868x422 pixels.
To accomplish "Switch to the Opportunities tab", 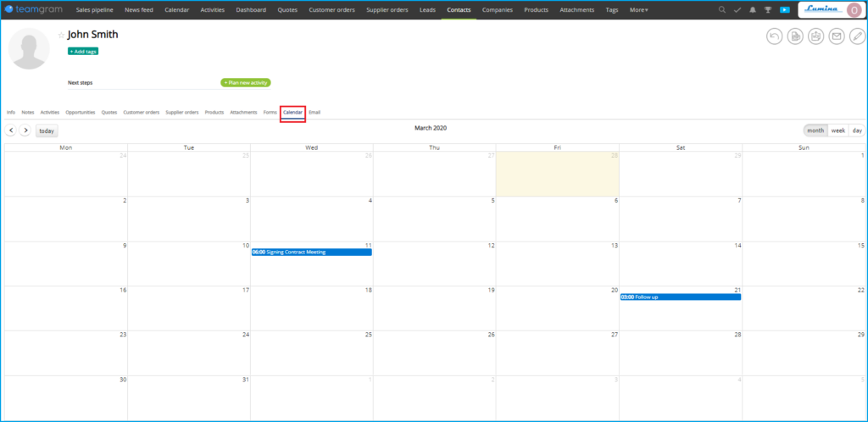I will coord(81,112).
